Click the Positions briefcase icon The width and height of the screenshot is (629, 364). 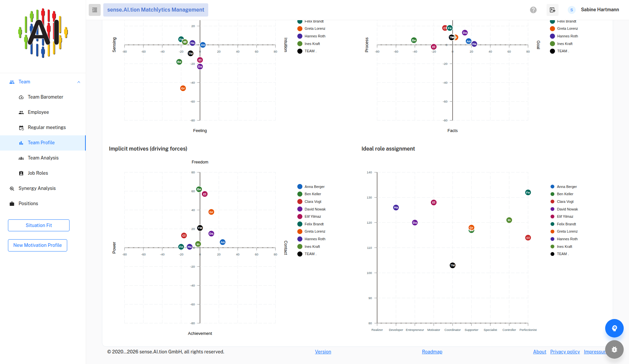(12, 204)
